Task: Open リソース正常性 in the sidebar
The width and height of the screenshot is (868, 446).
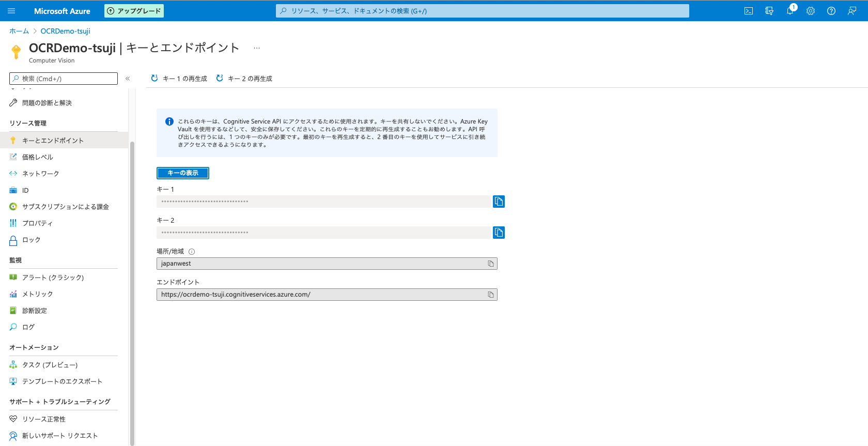Action: click(64, 419)
